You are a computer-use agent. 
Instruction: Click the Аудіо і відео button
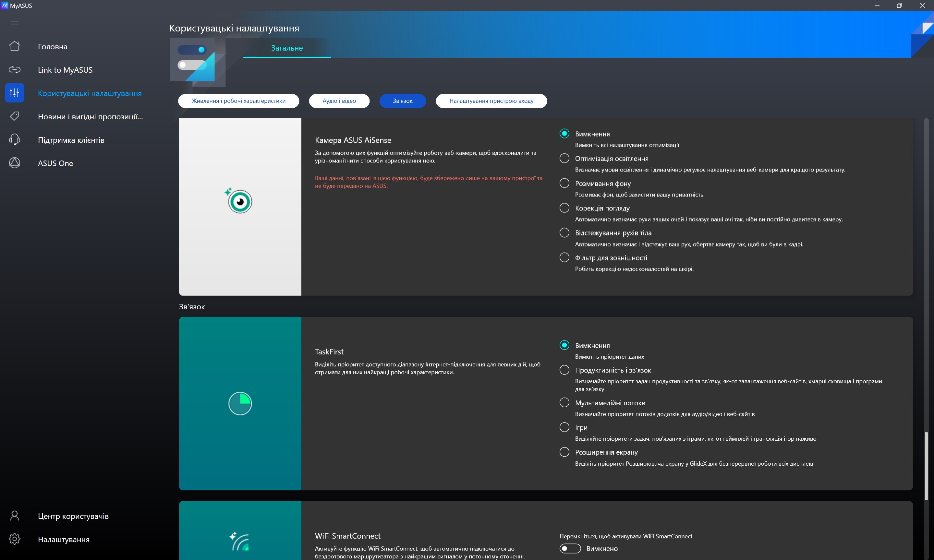[x=339, y=101]
